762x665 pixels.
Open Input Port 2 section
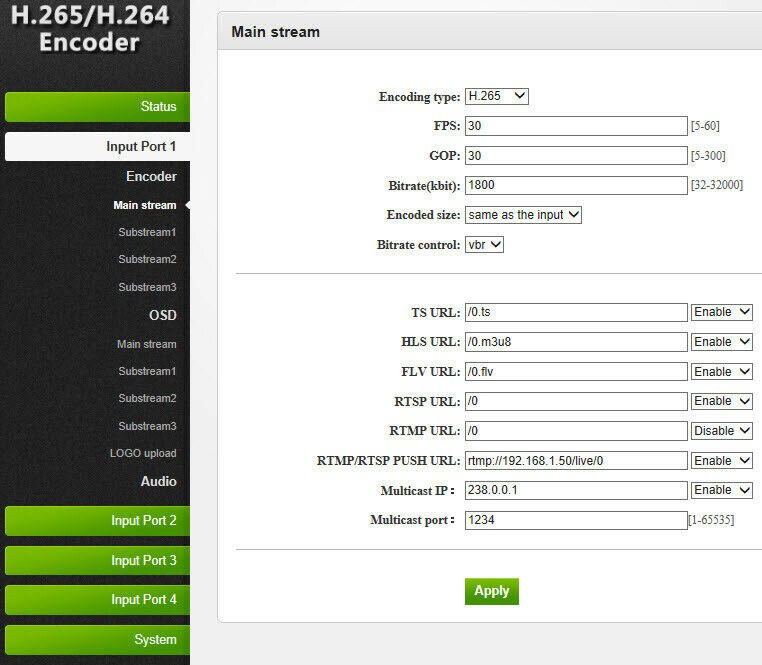pyautogui.click(x=97, y=521)
